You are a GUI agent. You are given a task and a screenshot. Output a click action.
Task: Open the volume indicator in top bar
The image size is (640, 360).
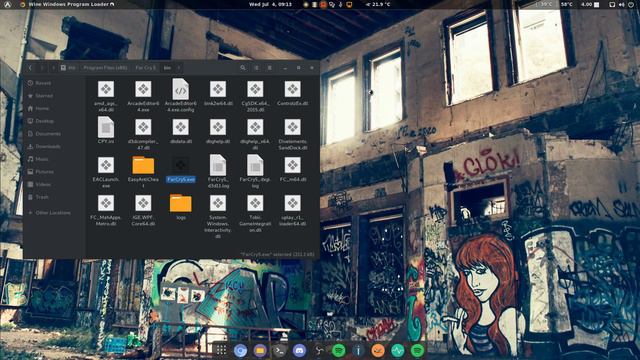(x=621, y=4)
